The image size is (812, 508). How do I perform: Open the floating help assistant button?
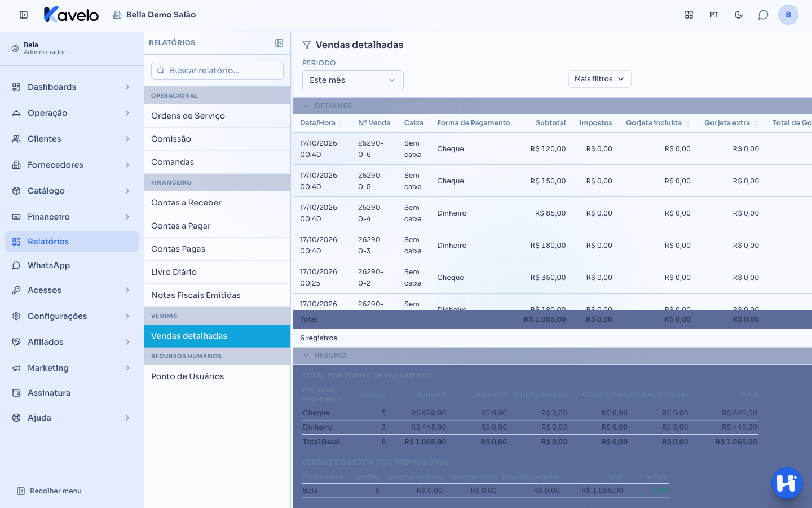pyautogui.click(x=787, y=483)
